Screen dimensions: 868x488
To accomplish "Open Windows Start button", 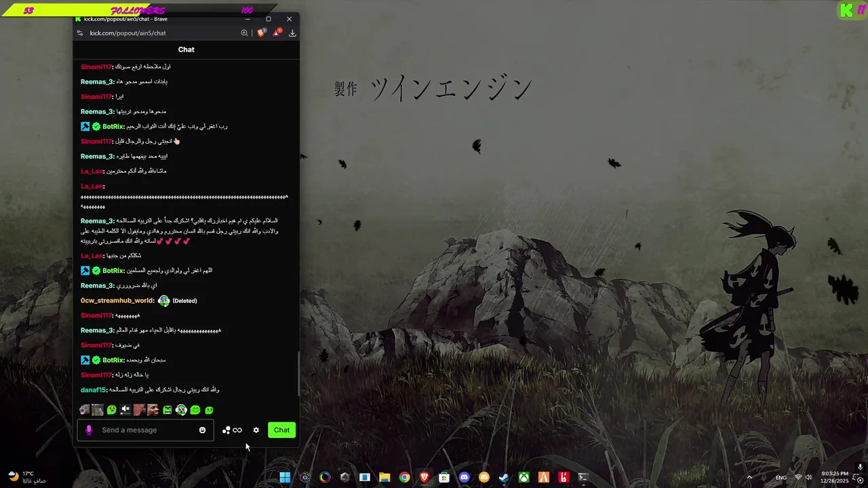I will click(285, 477).
